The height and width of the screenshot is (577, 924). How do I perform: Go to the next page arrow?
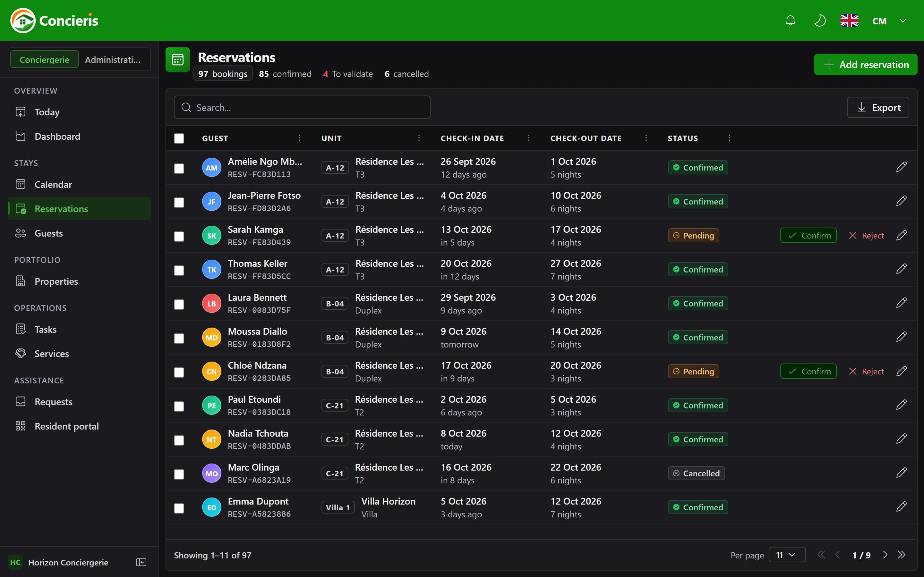pyautogui.click(x=885, y=555)
